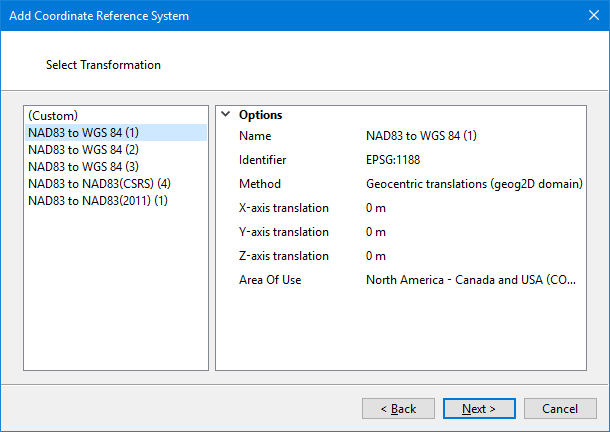
Task: Click the Options group header
Action: (x=260, y=115)
